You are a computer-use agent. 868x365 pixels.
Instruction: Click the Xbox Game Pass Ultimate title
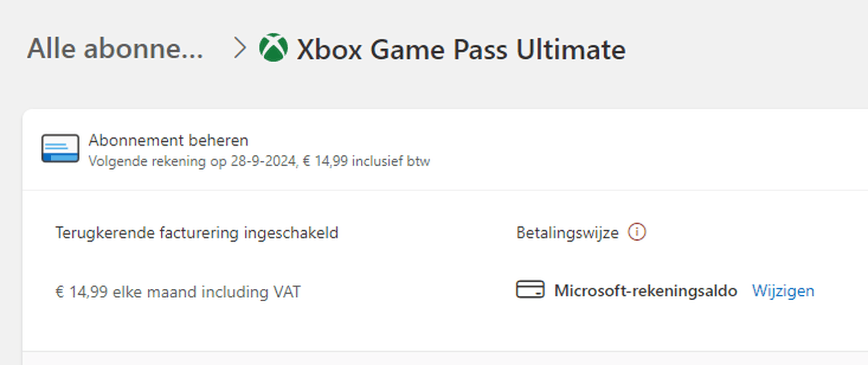click(x=461, y=50)
